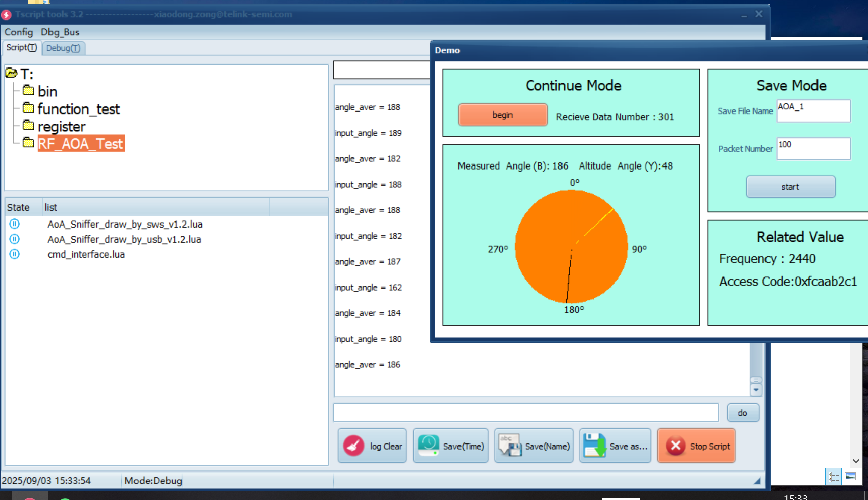
Task: Click the Access Code:0xfcaab2c1 text
Action: pyautogui.click(x=788, y=282)
